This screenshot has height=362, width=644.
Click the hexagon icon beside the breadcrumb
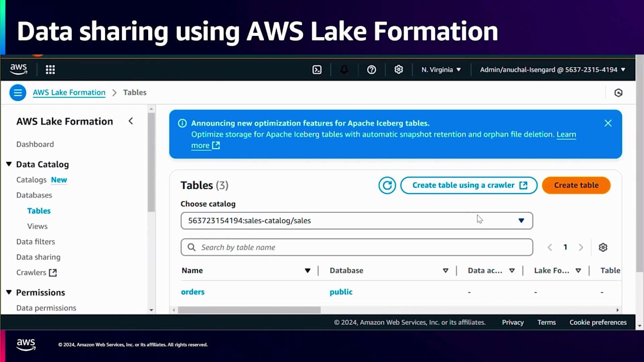[x=618, y=93]
